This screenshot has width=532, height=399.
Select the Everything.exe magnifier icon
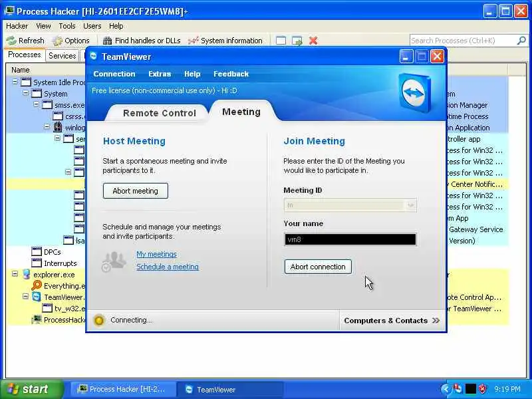pyautogui.click(x=37, y=285)
